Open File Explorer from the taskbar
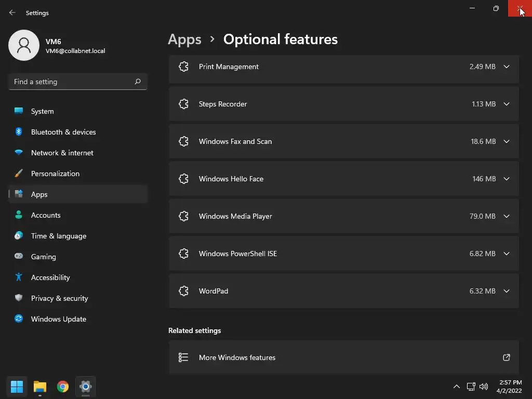Viewport: 532px width, 399px height. [x=40, y=387]
